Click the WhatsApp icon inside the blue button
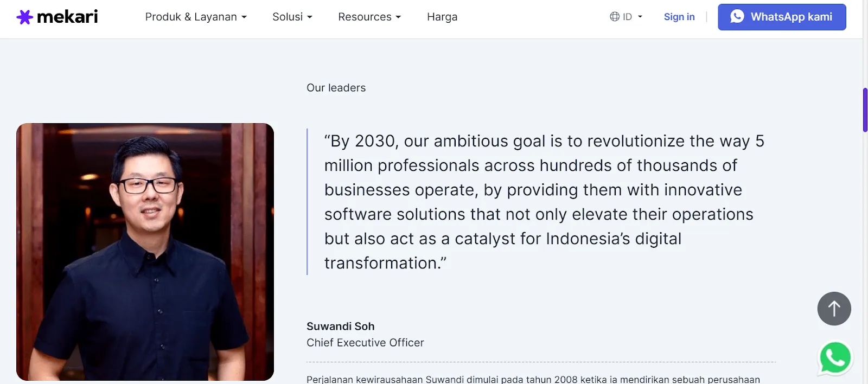The width and height of the screenshot is (868, 384). tap(736, 16)
